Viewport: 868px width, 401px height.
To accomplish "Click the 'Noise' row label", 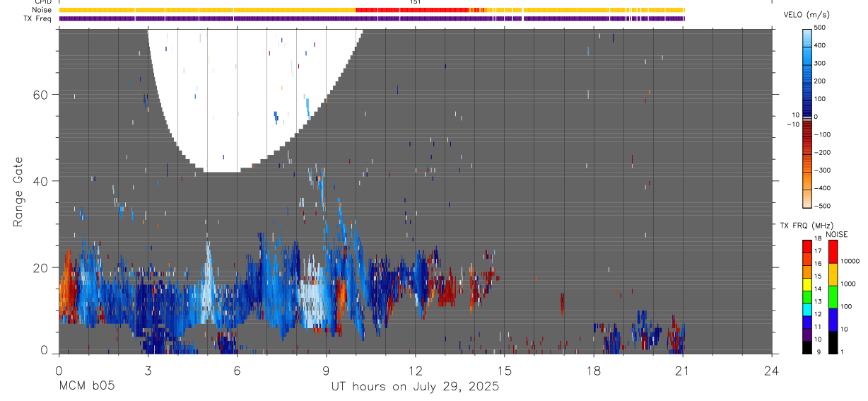I will click(x=42, y=10).
